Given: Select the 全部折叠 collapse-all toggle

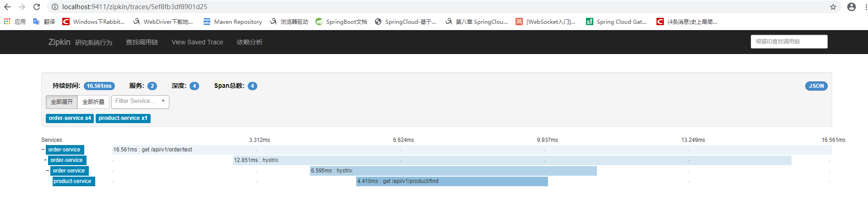Looking at the screenshot, I should click(93, 102).
